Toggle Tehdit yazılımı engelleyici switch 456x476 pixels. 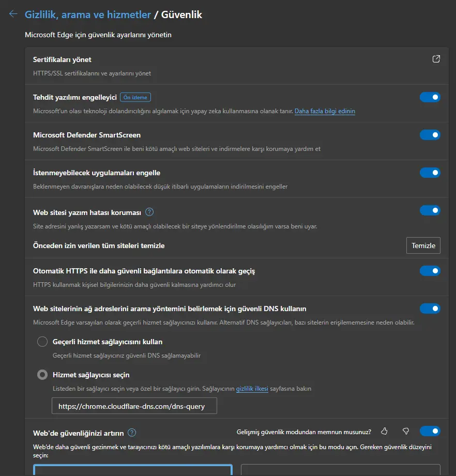[x=430, y=97]
